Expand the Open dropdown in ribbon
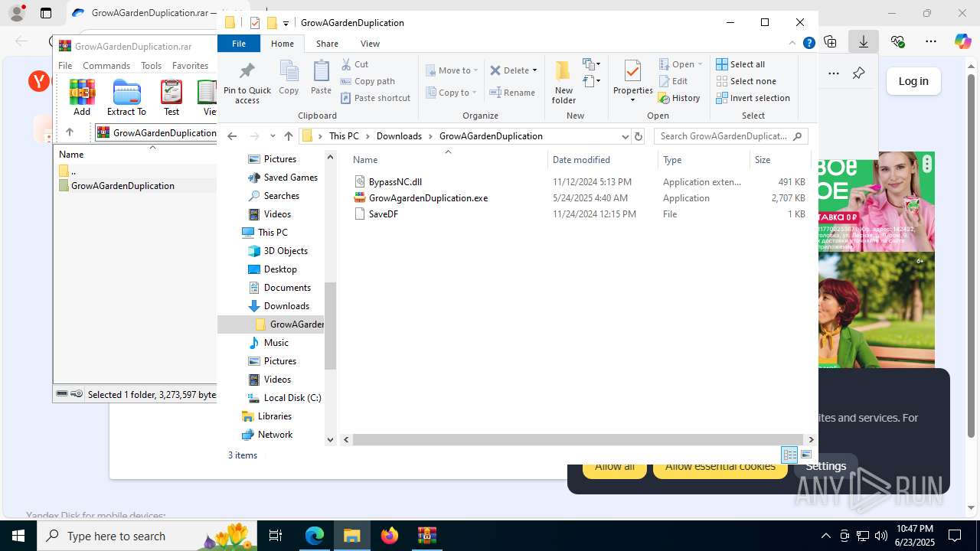Image resolution: width=980 pixels, height=551 pixels. click(x=700, y=64)
